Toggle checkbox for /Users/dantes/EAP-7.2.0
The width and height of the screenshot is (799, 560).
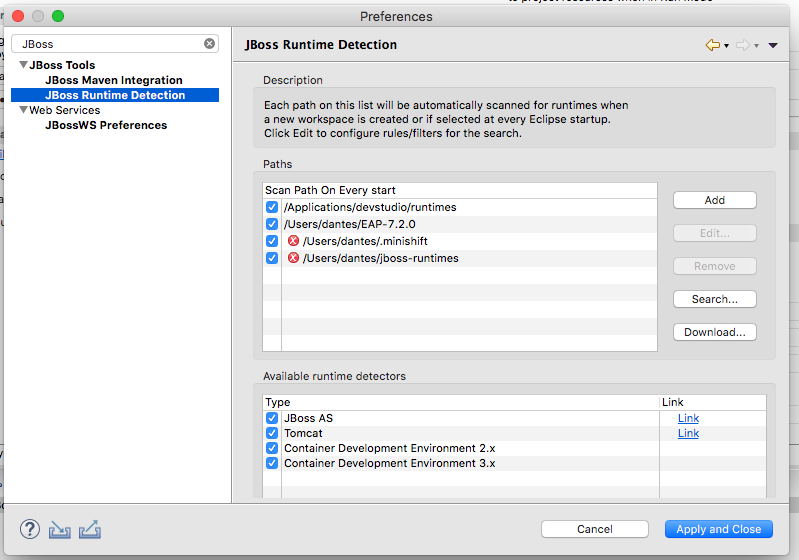(272, 224)
